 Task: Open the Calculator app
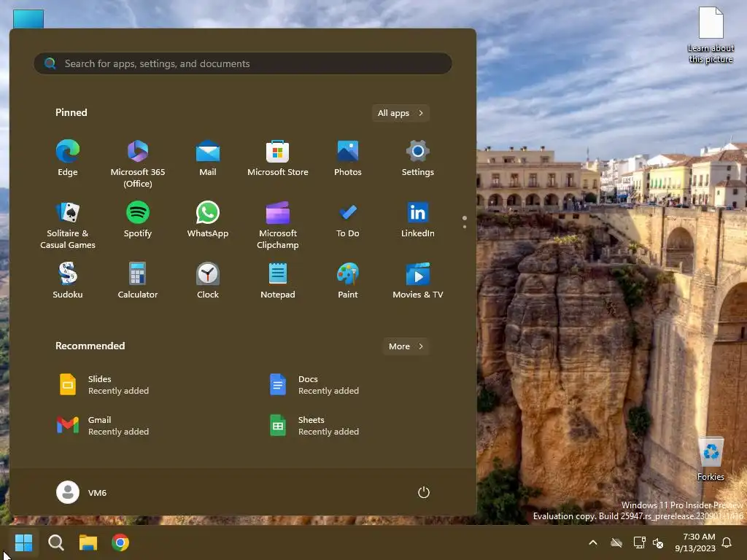(x=138, y=281)
